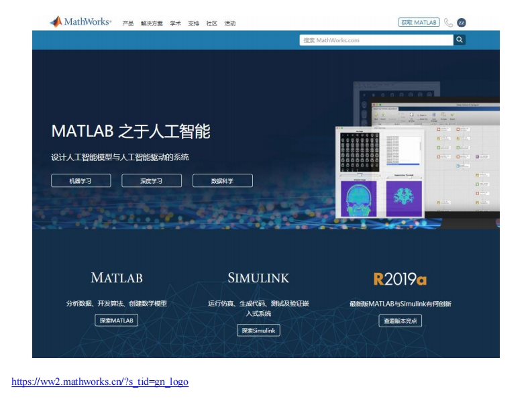Focus the 搜索 MathWorks.com search field

point(376,40)
